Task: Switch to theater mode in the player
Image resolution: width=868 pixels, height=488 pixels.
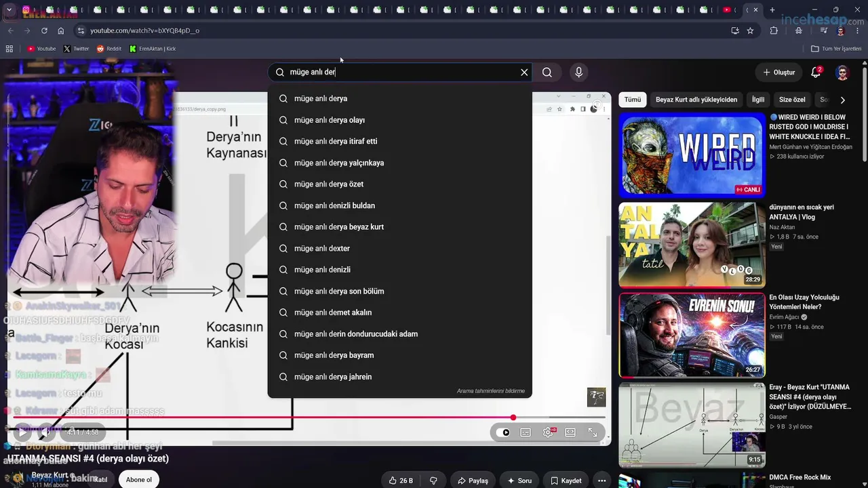Action: tap(570, 432)
